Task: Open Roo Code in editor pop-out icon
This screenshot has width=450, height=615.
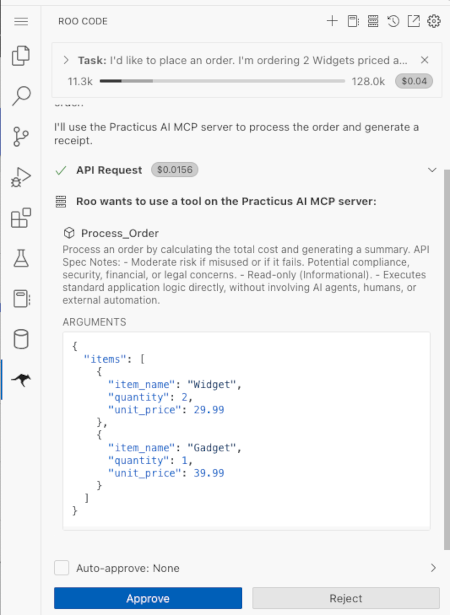Action: pos(414,21)
